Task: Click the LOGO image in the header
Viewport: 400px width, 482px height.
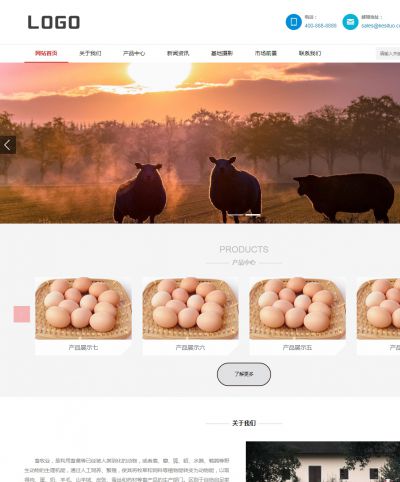Action: (54, 22)
